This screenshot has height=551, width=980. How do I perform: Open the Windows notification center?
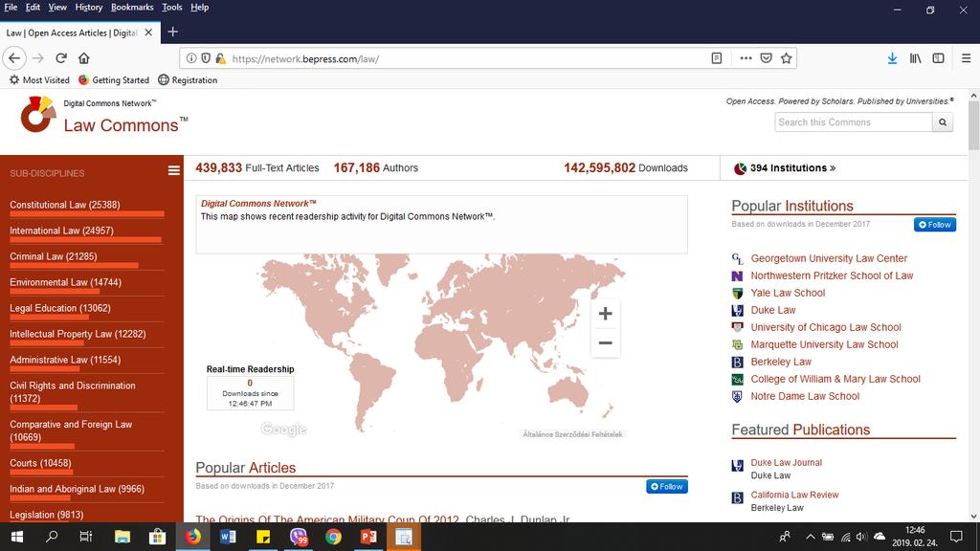click(x=956, y=537)
